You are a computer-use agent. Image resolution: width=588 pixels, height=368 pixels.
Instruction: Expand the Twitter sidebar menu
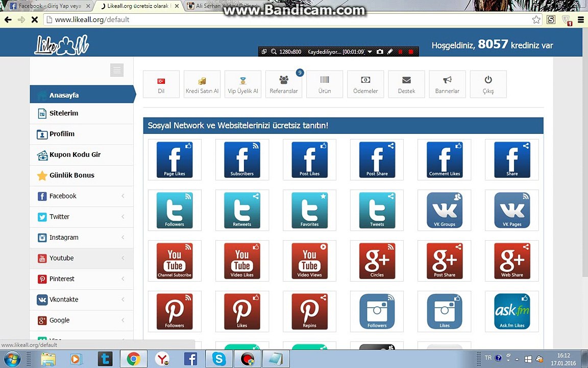click(82, 217)
